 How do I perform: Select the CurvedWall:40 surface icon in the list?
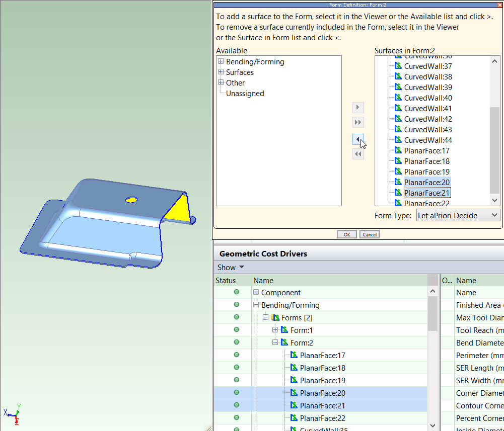pos(398,98)
